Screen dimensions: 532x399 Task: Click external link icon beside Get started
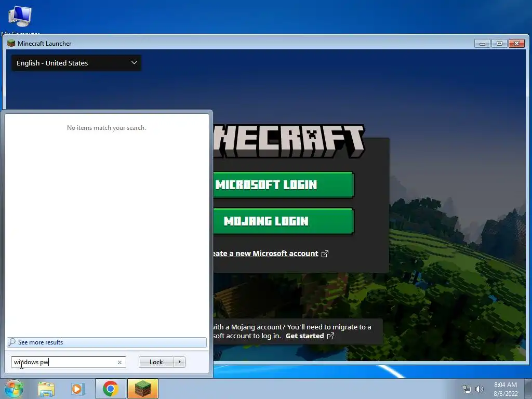[x=330, y=336]
